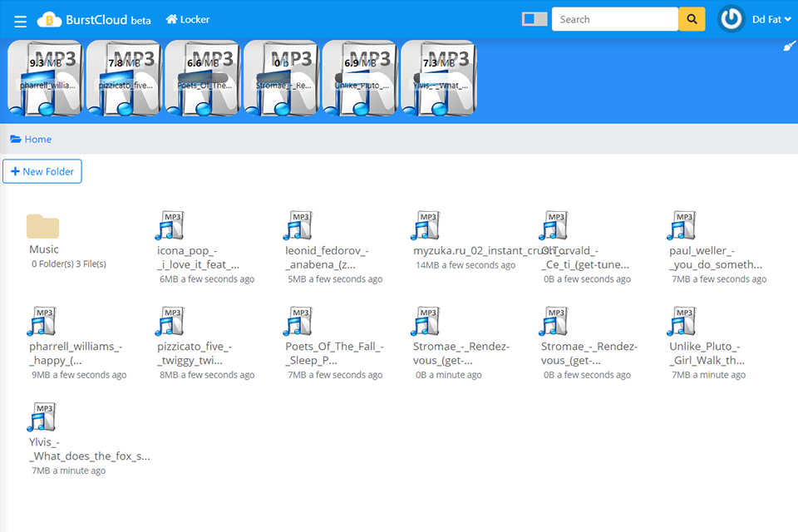
Task: Select the 9.3 MB pharrell upload thumbnail
Action: (x=46, y=78)
